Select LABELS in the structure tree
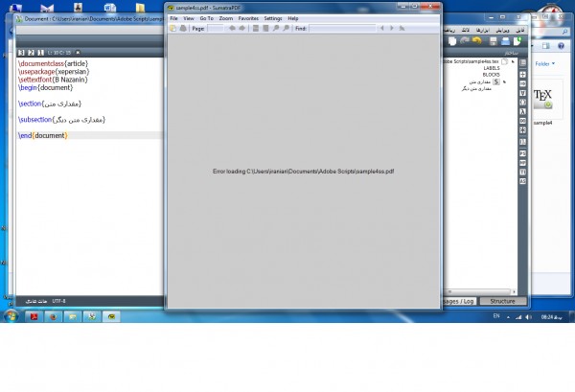Screen dimensions: 575x392 (x=491, y=68)
